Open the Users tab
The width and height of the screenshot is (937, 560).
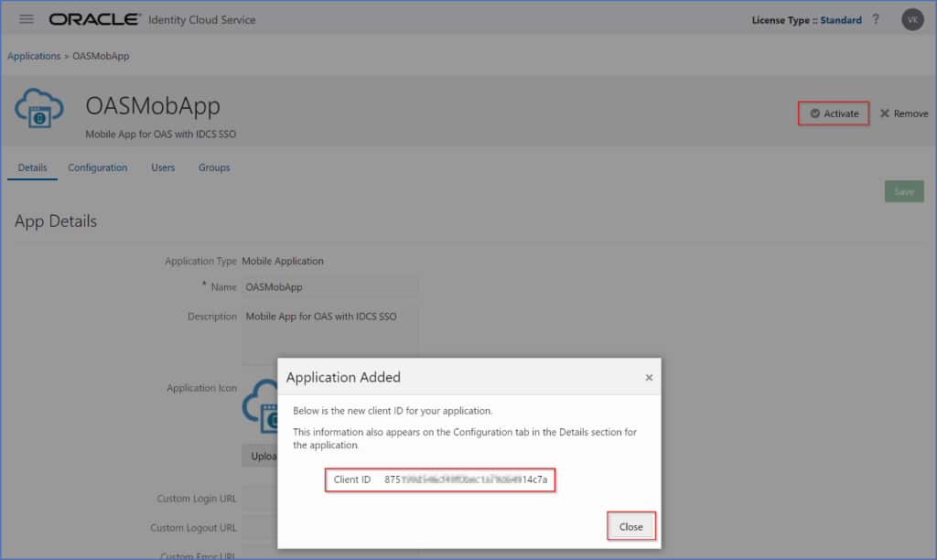click(x=163, y=167)
